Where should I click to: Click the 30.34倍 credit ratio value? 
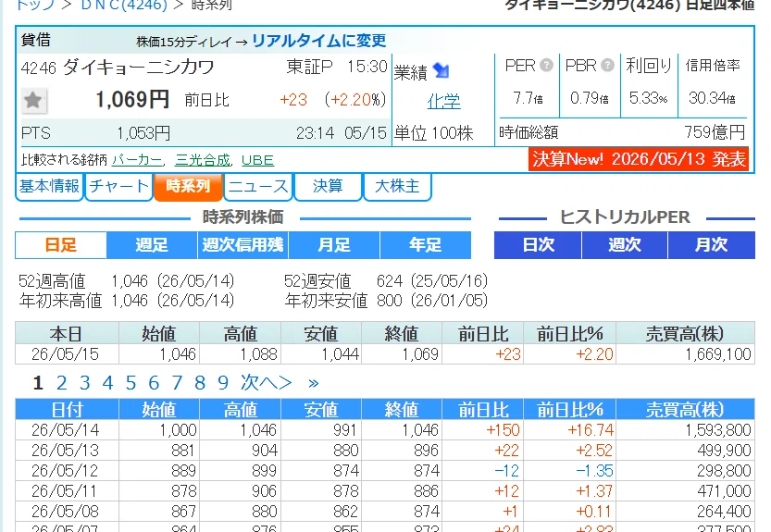pos(712,98)
